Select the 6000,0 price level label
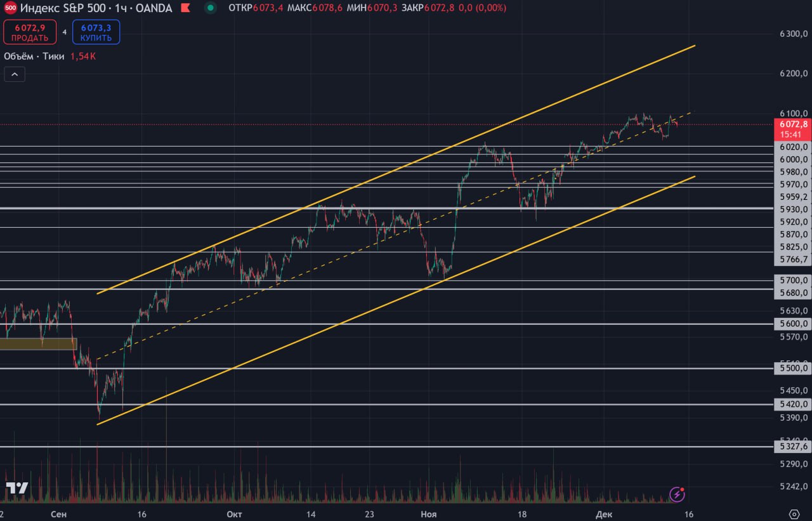 coord(793,159)
